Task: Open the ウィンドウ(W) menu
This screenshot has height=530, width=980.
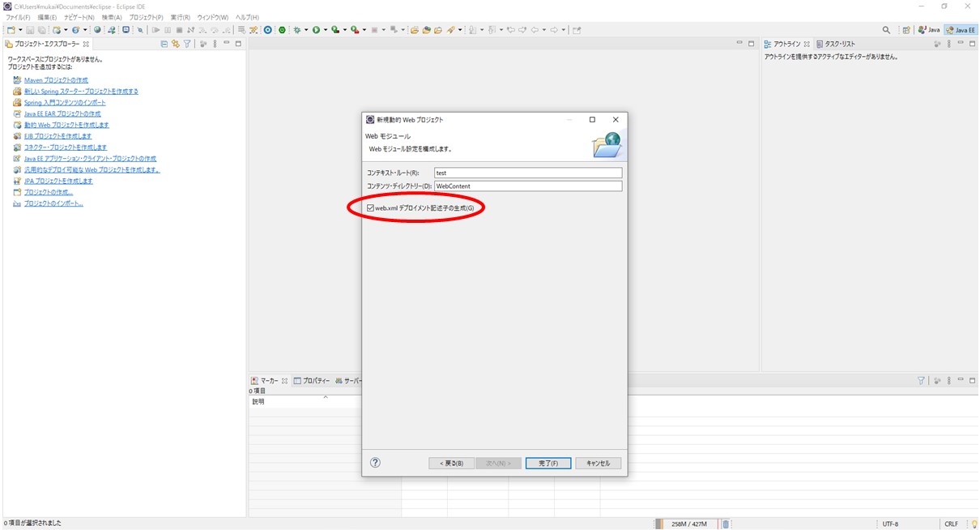Action: 214,17
